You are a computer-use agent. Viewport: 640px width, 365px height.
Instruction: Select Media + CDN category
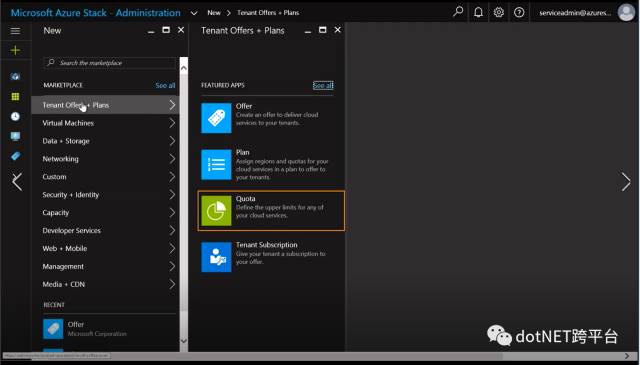(x=105, y=284)
